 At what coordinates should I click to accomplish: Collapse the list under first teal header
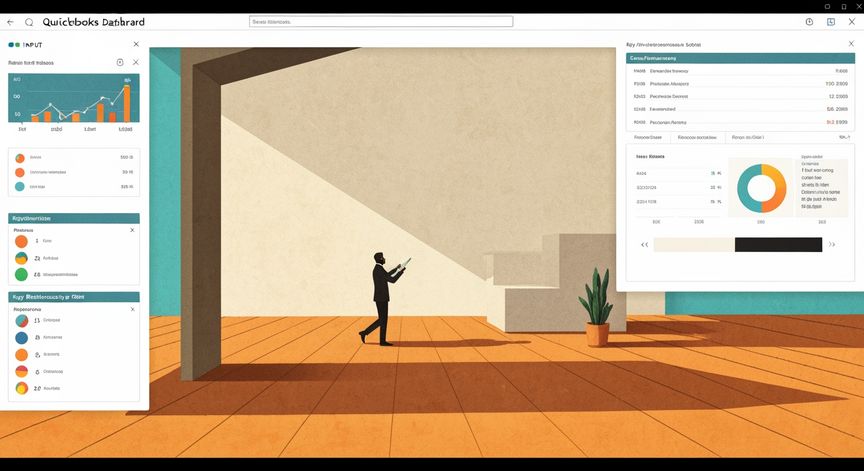[132, 230]
